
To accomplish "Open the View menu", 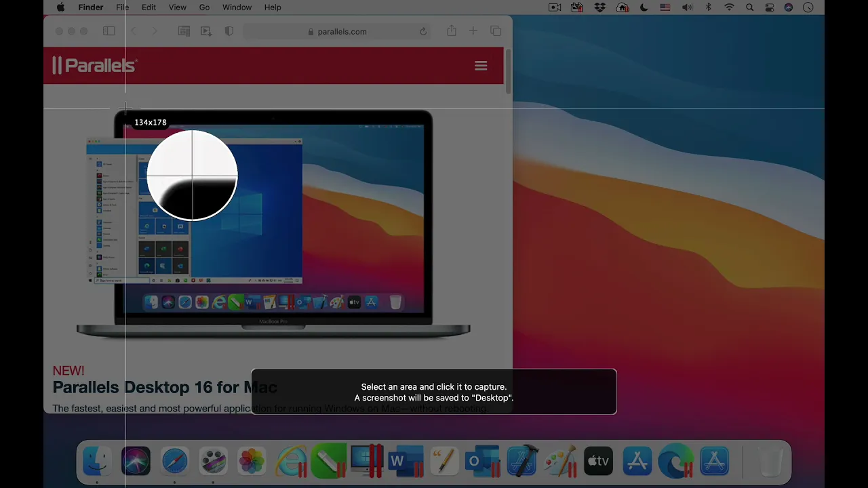I will point(177,7).
